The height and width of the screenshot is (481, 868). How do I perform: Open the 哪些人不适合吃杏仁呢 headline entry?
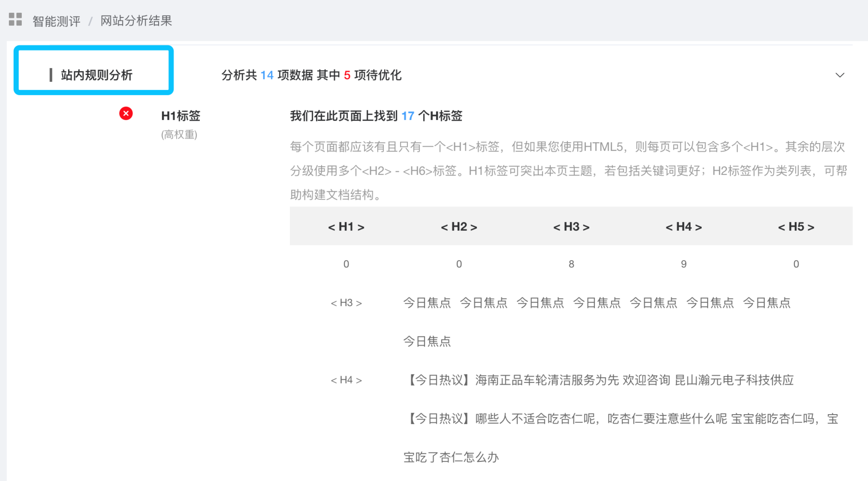coord(620,419)
